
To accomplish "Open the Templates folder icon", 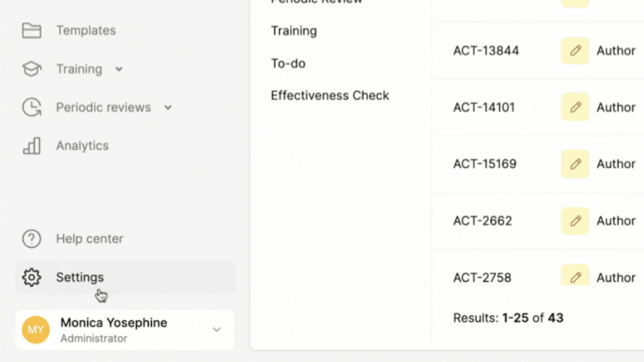I will pos(32,30).
